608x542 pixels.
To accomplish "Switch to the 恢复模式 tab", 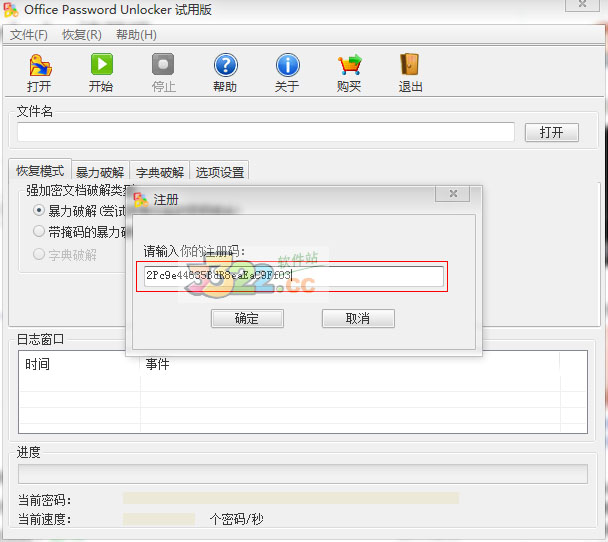I will point(40,171).
